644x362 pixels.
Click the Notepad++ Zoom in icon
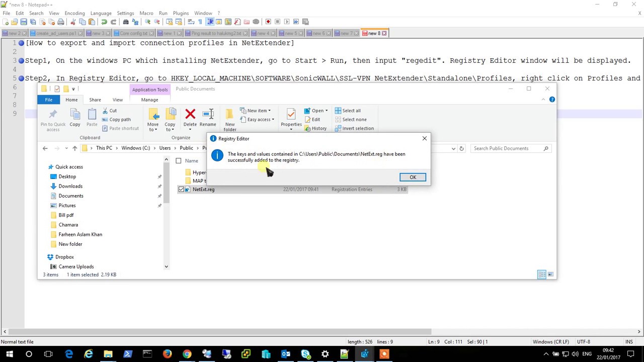147,22
